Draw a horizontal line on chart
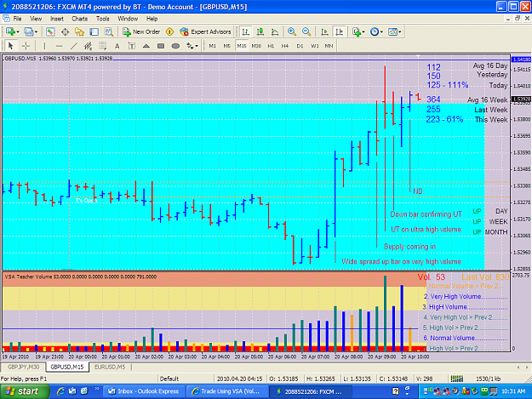Image resolution: width=532 pixels, height=399 pixels. coord(59,46)
